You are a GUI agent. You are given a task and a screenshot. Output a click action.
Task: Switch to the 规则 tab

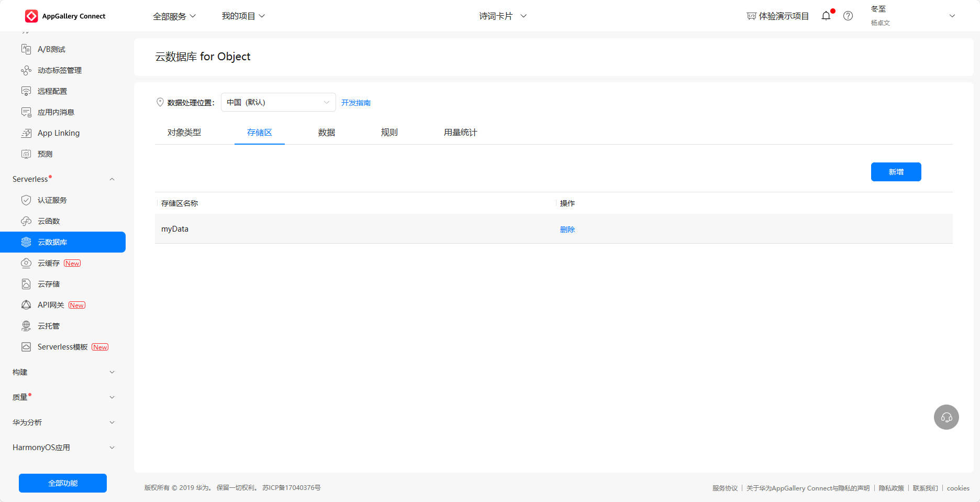(x=389, y=133)
